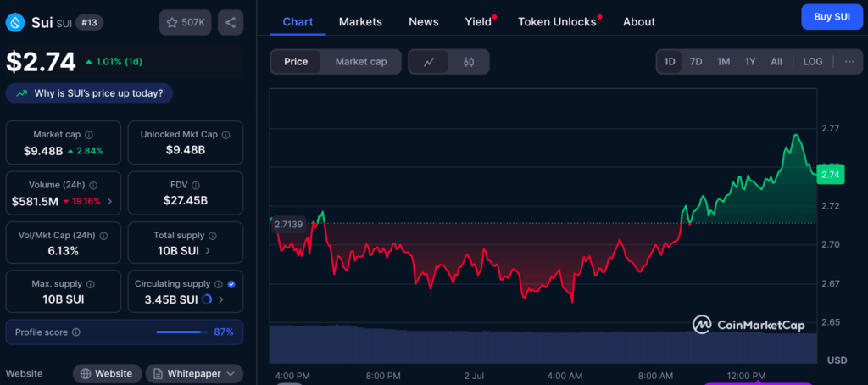Click the document icon on Whitepaper
This screenshot has height=385, width=868.
point(158,374)
